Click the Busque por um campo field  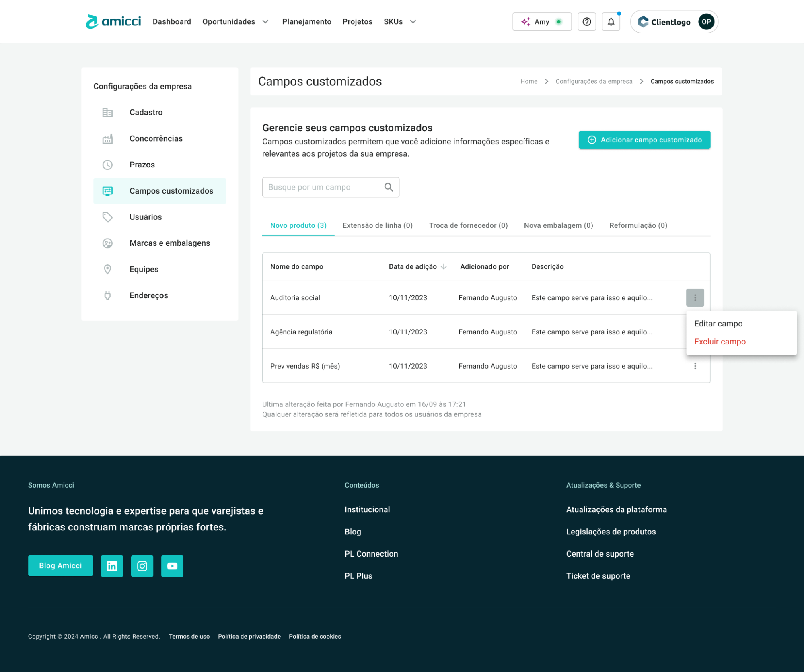tap(322, 187)
